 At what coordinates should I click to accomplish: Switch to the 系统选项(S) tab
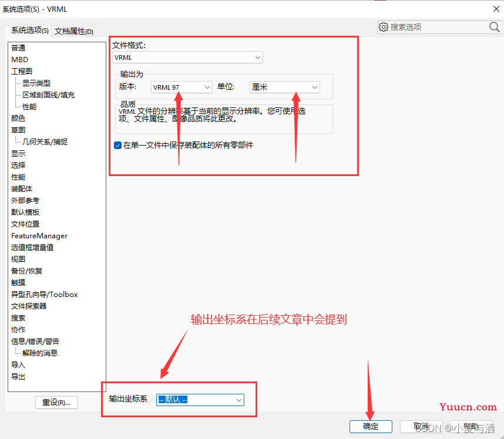coord(29,31)
